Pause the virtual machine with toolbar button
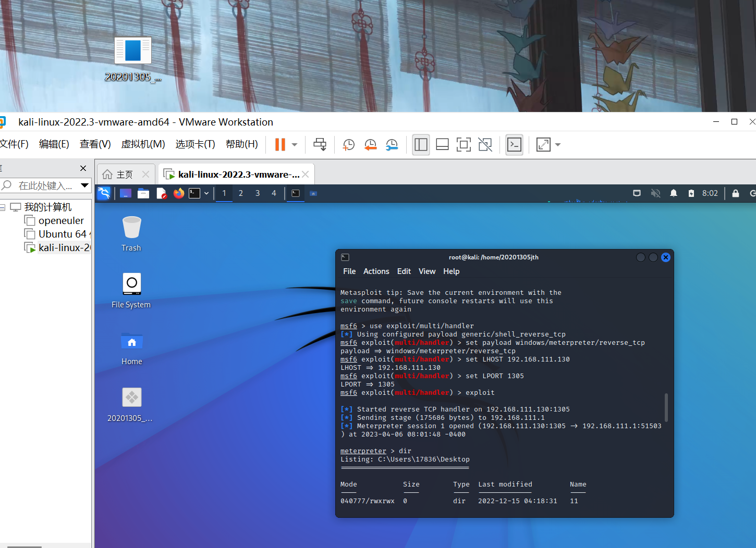 280,144
